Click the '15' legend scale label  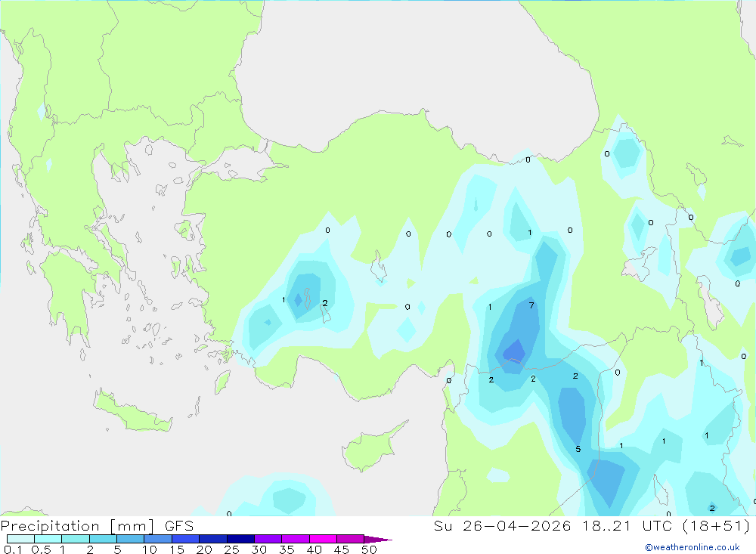[176, 549]
